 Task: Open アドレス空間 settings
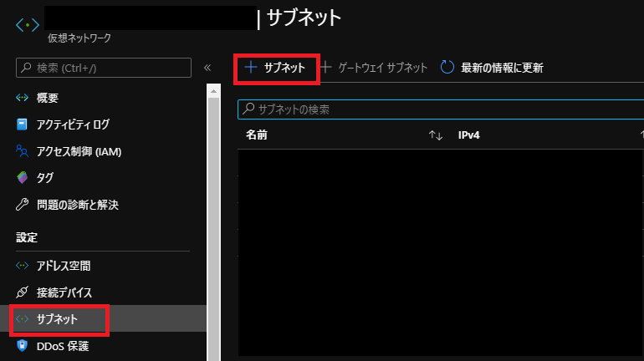click(x=64, y=266)
